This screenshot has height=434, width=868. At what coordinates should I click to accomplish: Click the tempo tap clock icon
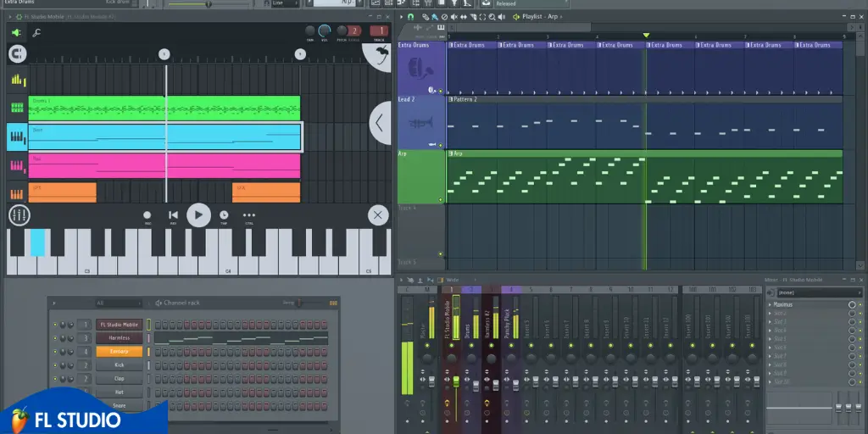[x=224, y=214]
